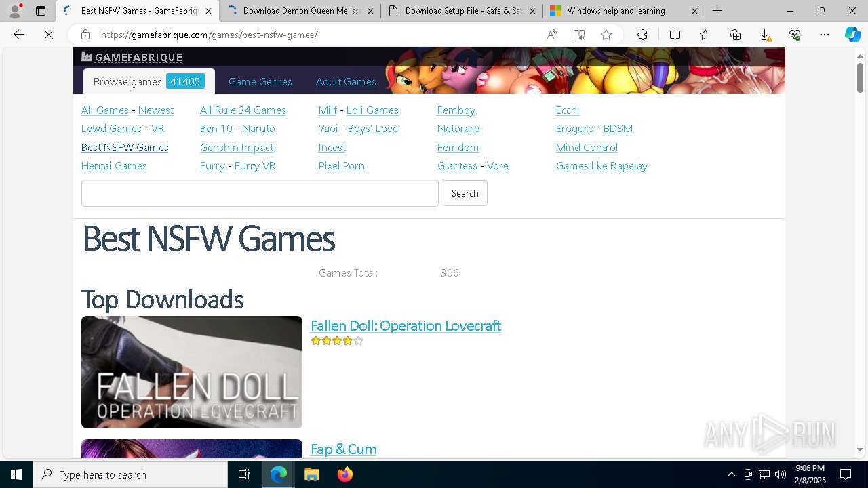This screenshot has width=868, height=488.
Task: Open the Newest link
Action: point(156,110)
